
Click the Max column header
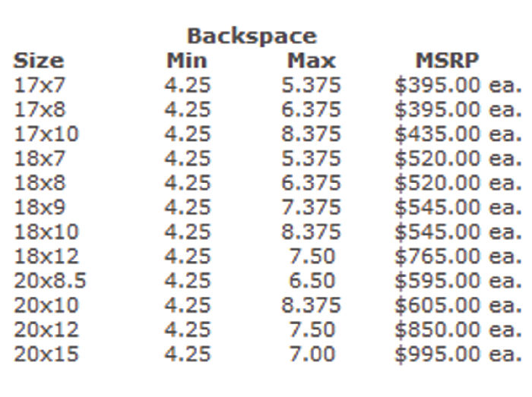click(312, 61)
